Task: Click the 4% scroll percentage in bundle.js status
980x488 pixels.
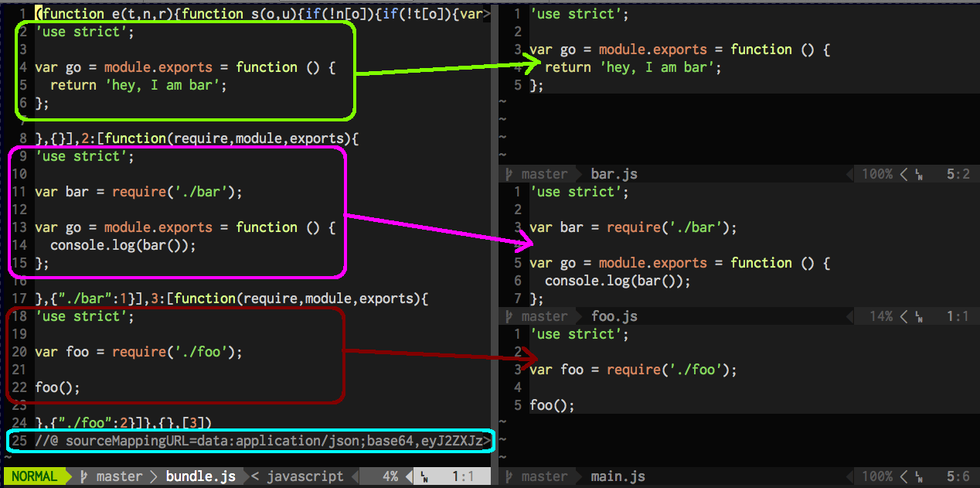Action: 390,476
